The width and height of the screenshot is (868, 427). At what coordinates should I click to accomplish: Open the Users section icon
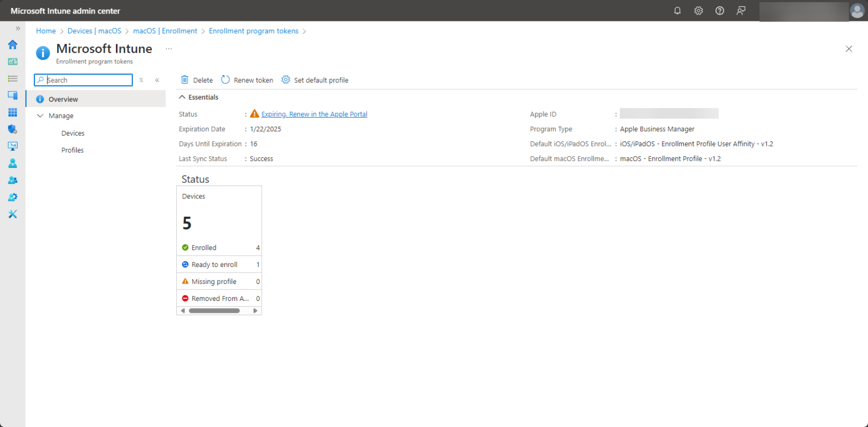[12, 163]
